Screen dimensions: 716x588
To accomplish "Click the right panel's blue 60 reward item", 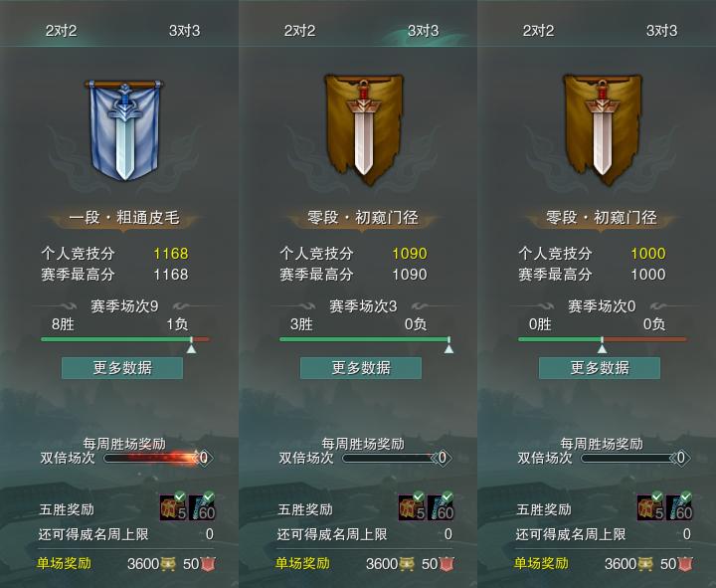I will coord(679,507).
